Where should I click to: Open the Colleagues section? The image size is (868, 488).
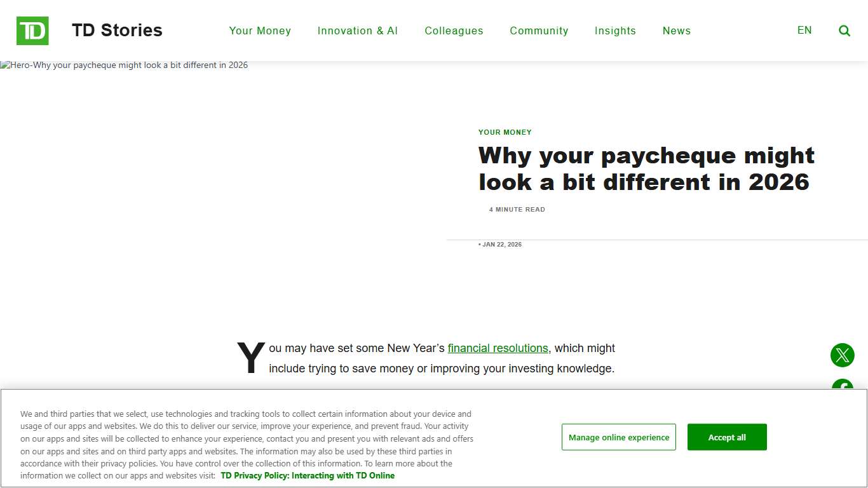[454, 30]
